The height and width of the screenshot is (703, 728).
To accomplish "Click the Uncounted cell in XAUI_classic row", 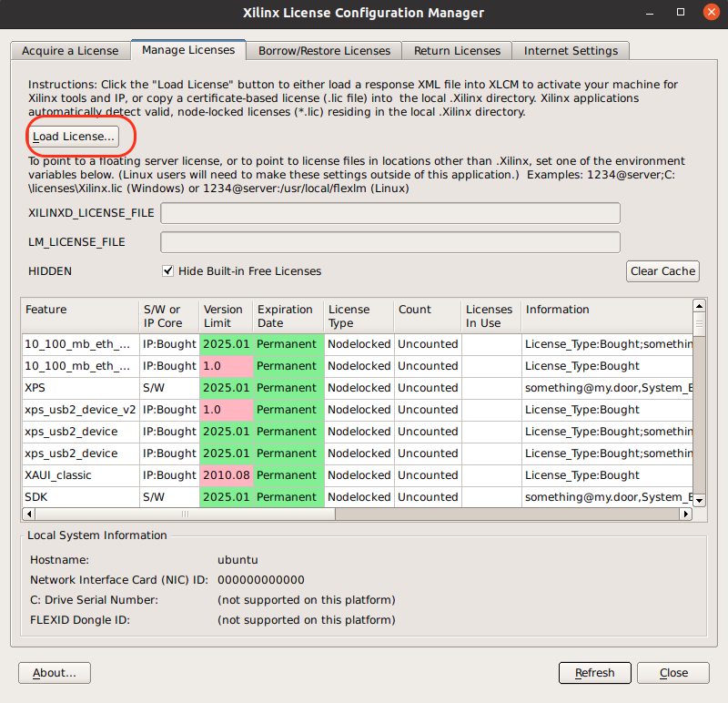I will tap(428, 475).
